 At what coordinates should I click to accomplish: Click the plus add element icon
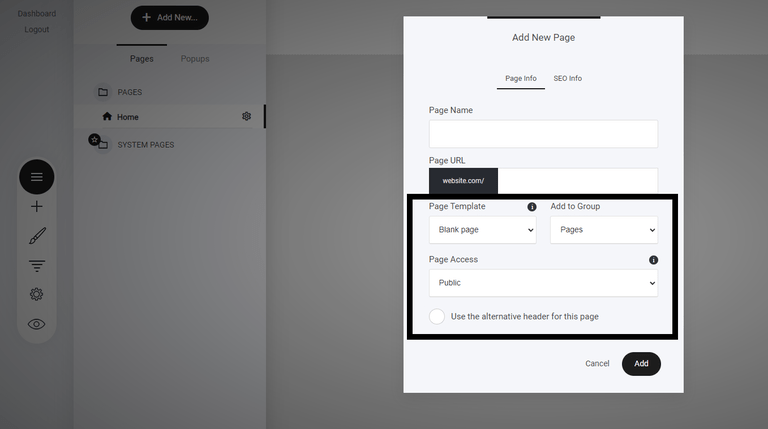37,207
